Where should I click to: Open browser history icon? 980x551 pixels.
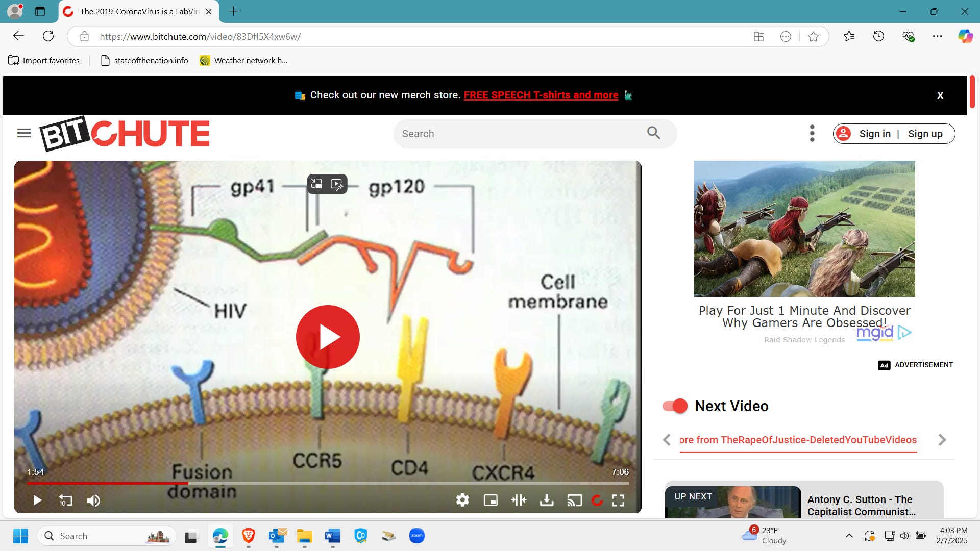click(x=878, y=36)
